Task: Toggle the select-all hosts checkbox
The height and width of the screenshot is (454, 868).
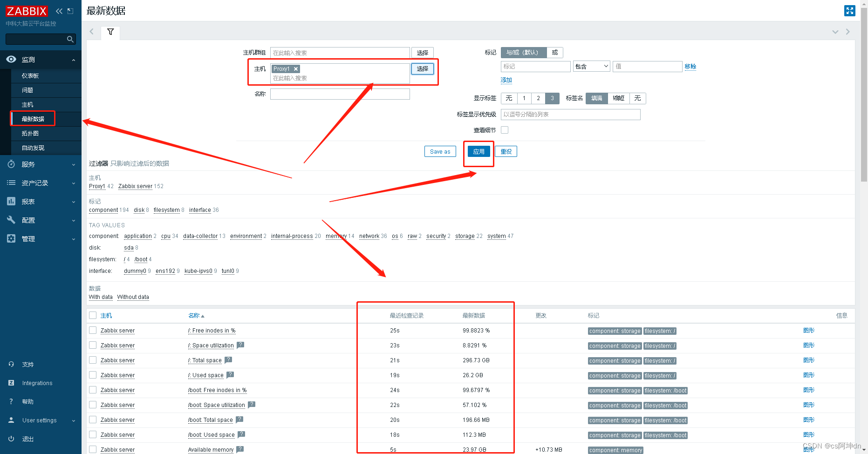Action: point(93,315)
